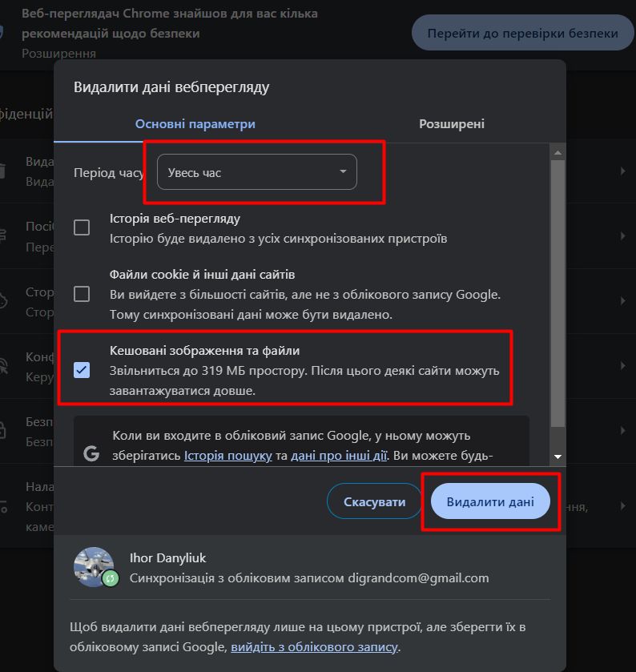Click the Ihor Danyliuk account name
This screenshot has height=672, width=636.
click(x=167, y=557)
